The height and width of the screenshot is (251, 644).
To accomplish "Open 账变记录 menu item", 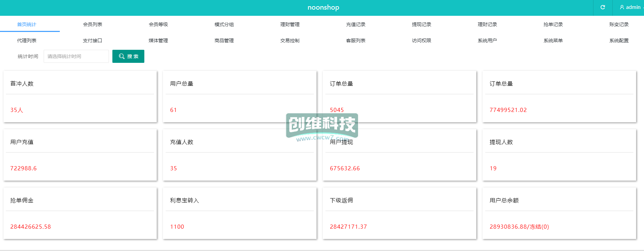I will (x=619, y=24).
